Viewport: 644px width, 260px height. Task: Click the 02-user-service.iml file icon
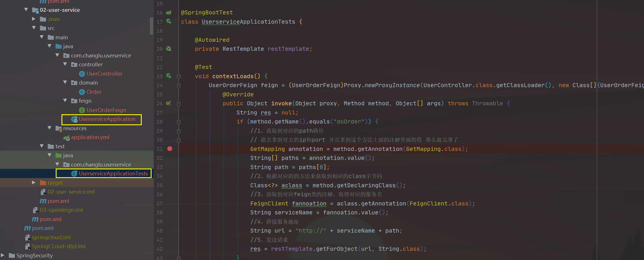pyautogui.click(x=43, y=192)
